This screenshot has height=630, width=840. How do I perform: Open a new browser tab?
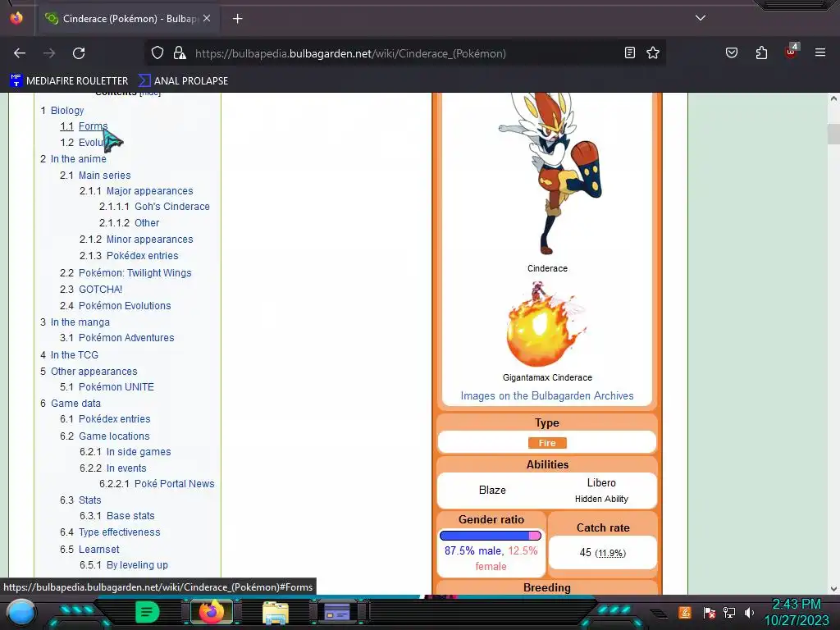(x=237, y=19)
